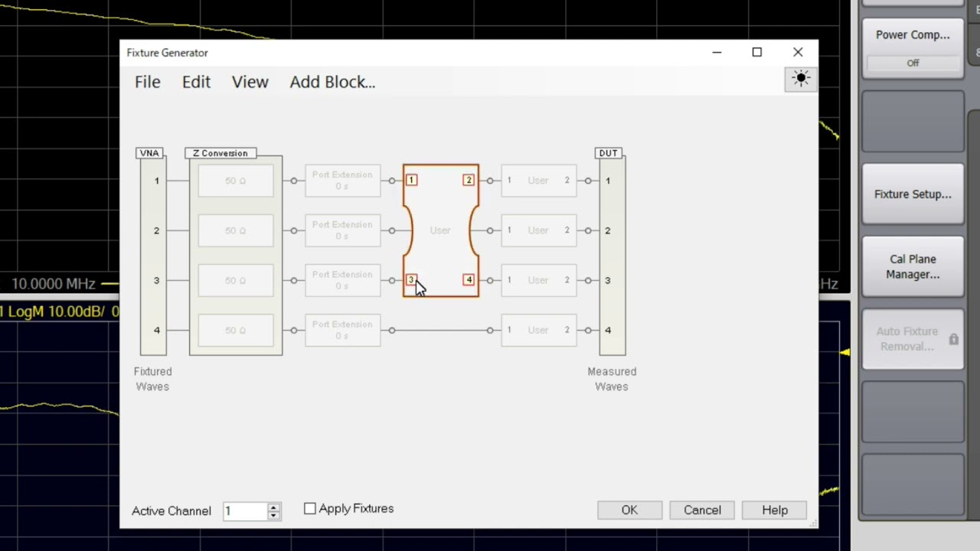Open the Cal Plane Manager softkey
Screen dimensions: 980x551
pyautogui.click(x=913, y=267)
